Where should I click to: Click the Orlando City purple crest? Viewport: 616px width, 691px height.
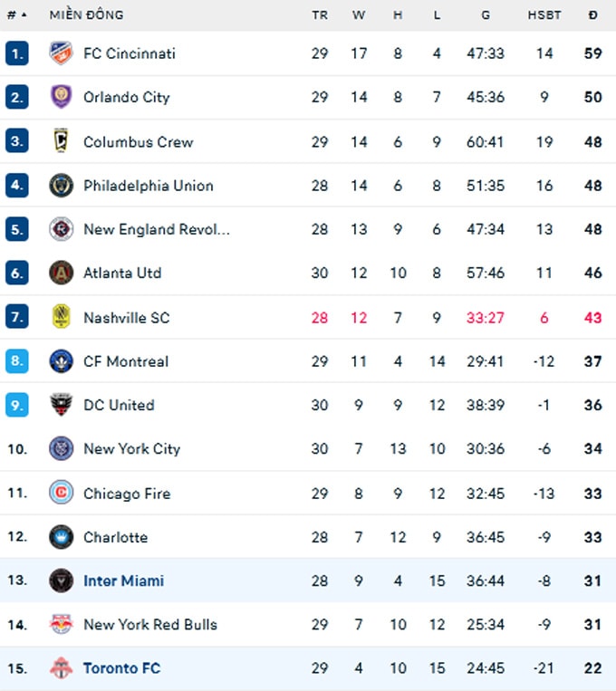point(61,97)
